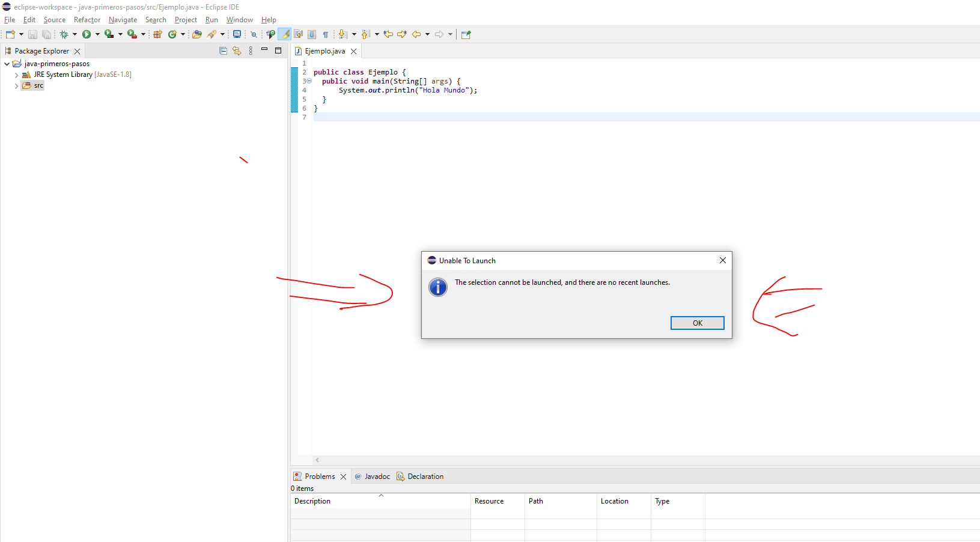This screenshot has height=542, width=980.
Task: Click the New Java Package icon
Action: pos(157,34)
